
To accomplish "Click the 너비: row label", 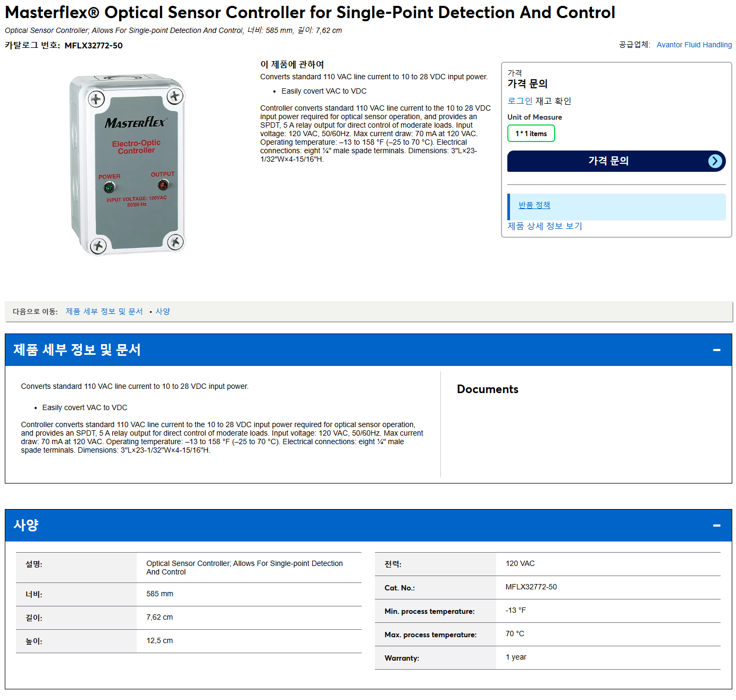I will pyautogui.click(x=34, y=594).
